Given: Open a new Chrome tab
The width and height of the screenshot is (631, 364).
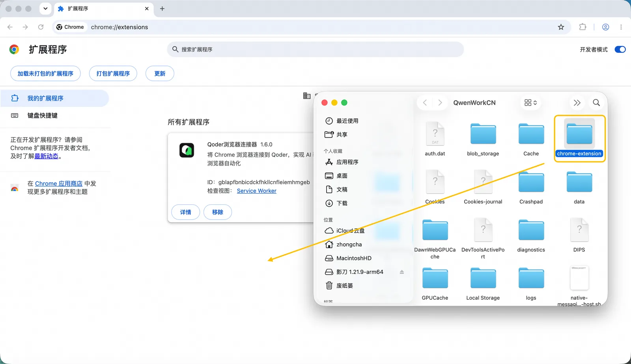Looking at the screenshot, I should click(x=162, y=9).
